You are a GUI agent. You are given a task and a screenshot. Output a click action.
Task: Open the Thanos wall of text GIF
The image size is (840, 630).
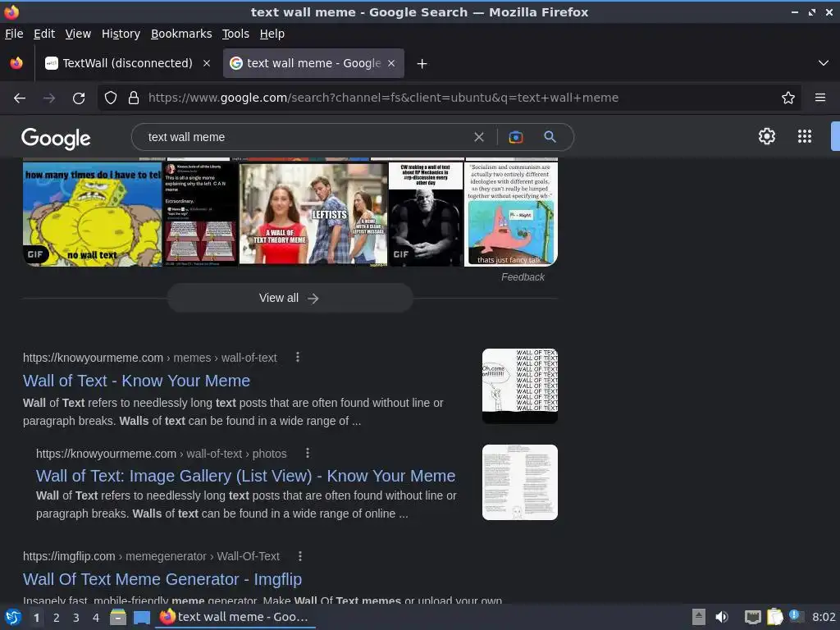pos(426,214)
